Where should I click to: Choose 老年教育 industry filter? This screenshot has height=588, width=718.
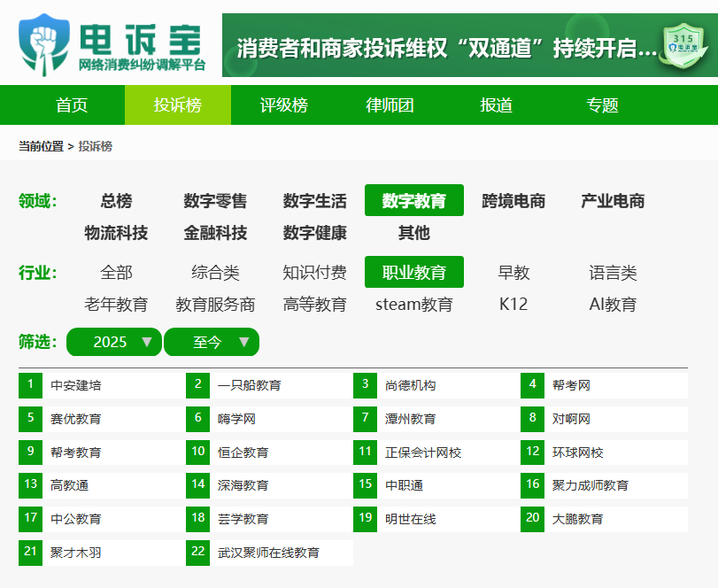116,304
